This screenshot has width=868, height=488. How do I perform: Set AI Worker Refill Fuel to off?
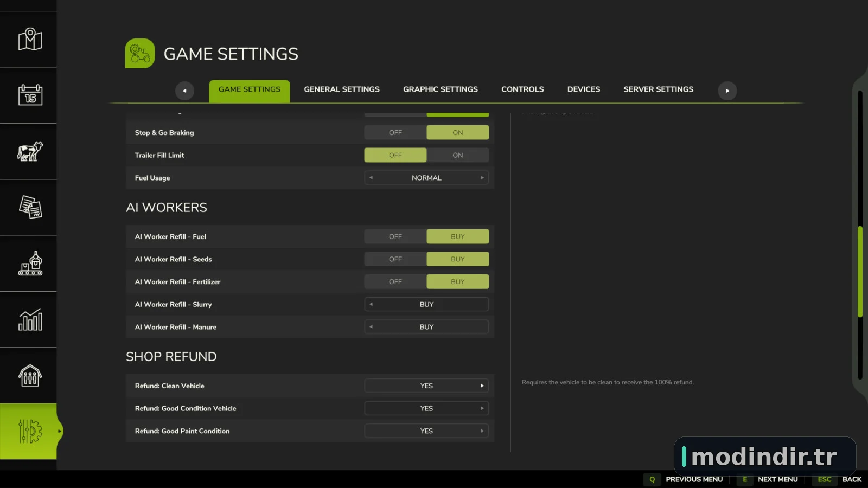[395, 236]
